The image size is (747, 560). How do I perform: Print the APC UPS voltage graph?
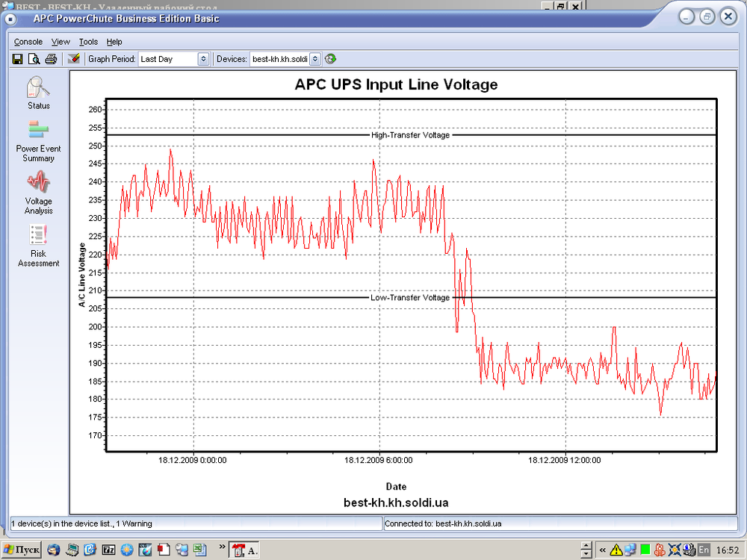coord(51,58)
